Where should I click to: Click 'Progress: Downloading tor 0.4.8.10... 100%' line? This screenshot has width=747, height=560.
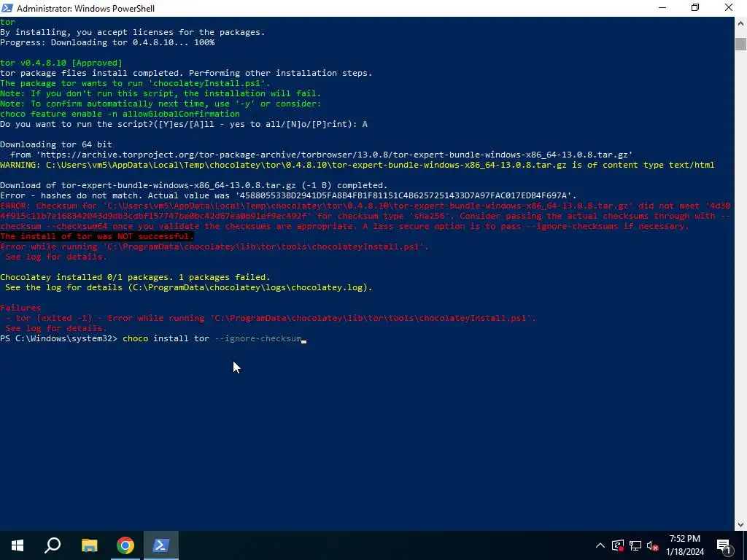point(107,42)
